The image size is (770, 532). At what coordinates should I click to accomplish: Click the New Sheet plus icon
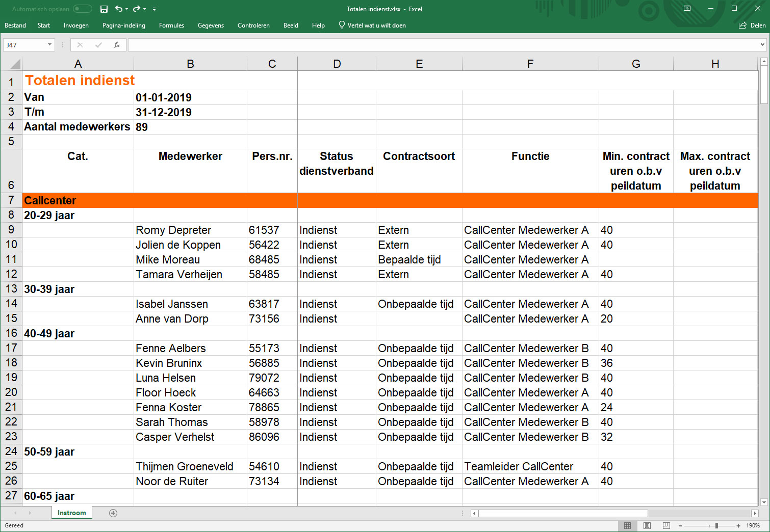[113, 513]
